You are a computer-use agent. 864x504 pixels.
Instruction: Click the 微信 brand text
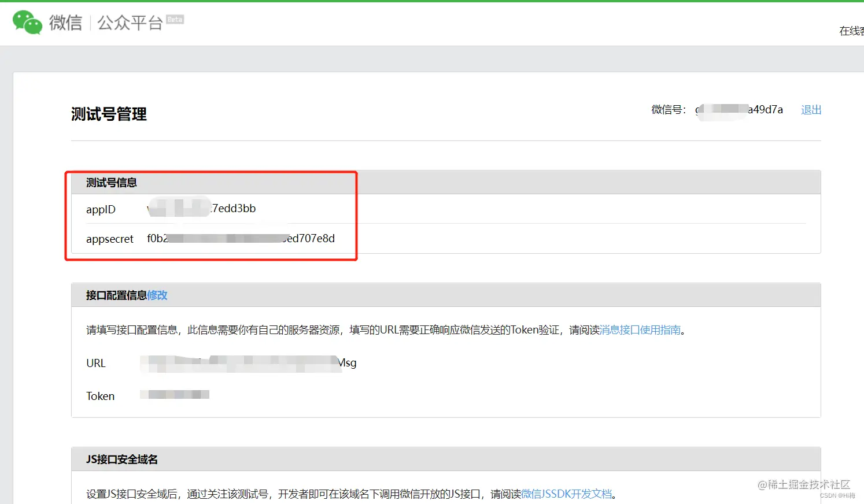coord(65,23)
